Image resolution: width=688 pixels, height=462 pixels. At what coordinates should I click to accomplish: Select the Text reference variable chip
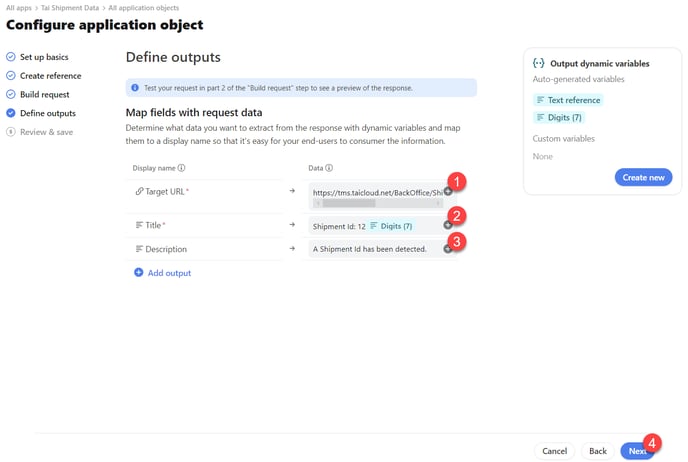(568, 100)
